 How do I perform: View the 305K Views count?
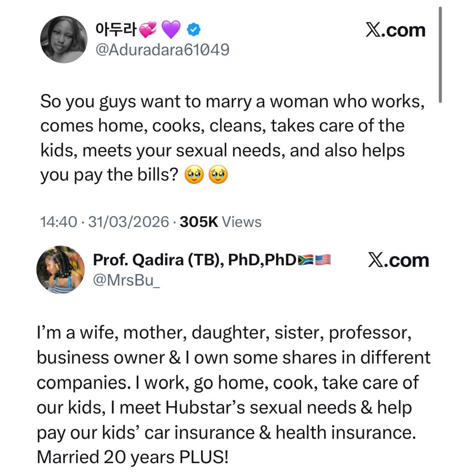pyautogui.click(x=220, y=222)
